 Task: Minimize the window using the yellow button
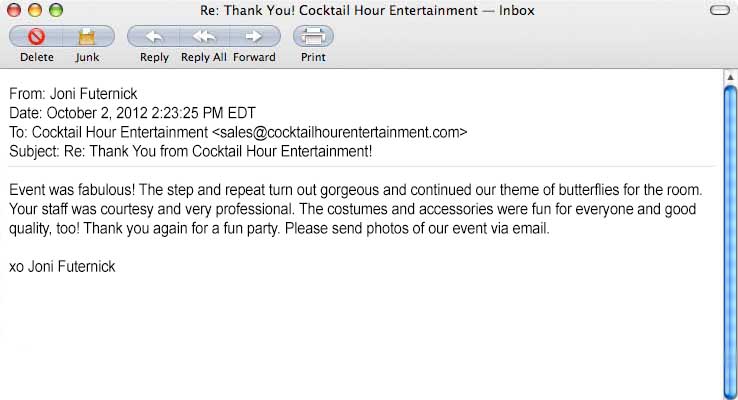[36, 11]
